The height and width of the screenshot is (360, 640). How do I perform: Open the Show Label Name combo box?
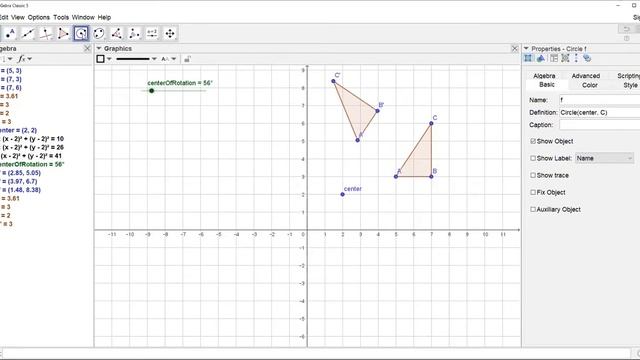click(x=604, y=158)
